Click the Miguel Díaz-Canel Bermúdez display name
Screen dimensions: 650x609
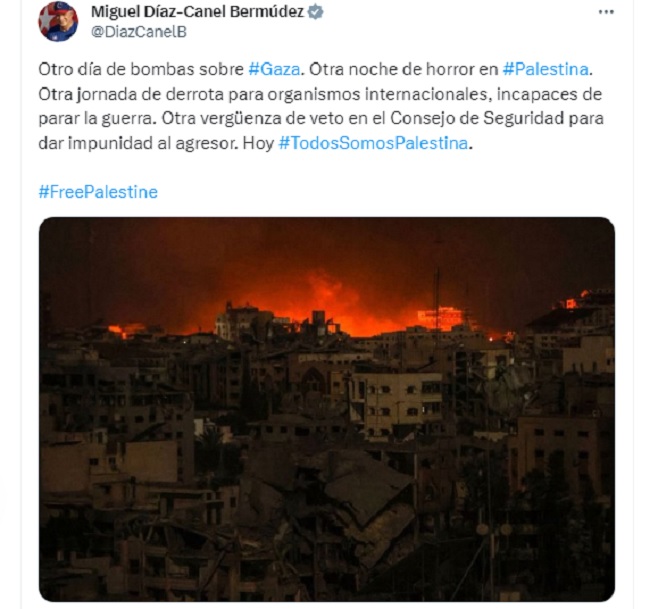tap(197, 12)
